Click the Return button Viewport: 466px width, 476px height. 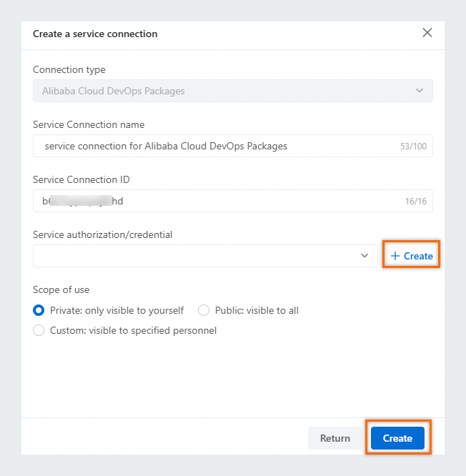(x=334, y=438)
